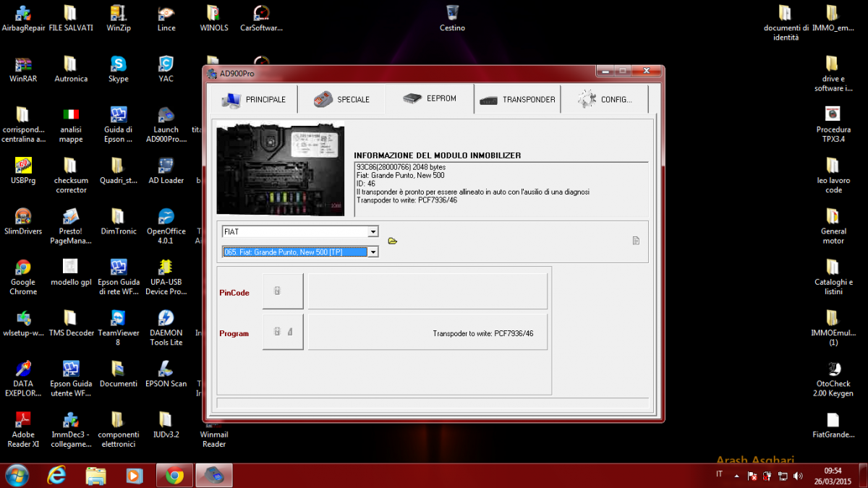The width and height of the screenshot is (868, 488).
Task: Launch Internet Explorer from the taskbar
Action: tap(56, 476)
